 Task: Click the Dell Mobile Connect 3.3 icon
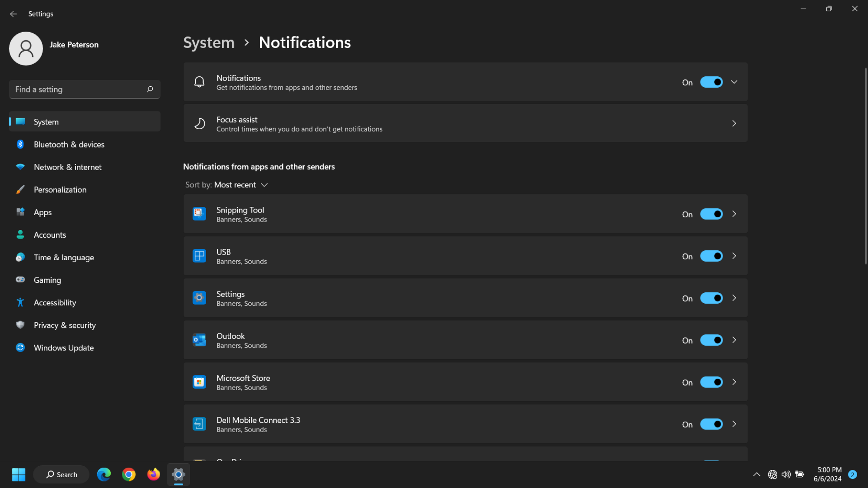click(x=199, y=424)
